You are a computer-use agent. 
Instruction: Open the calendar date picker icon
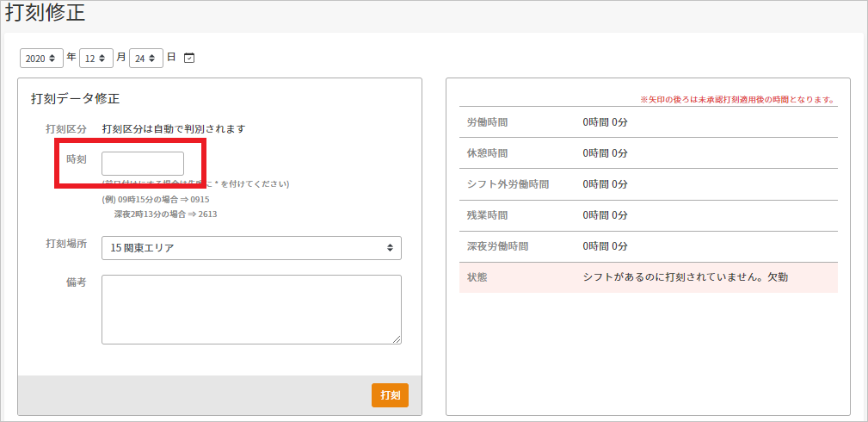click(x=189, y=58)
